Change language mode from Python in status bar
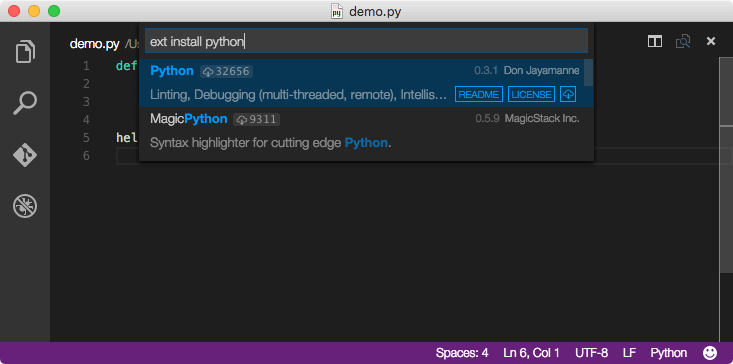Image resolution: width=733 pixels, height=364 pixels. click(669, 353)
